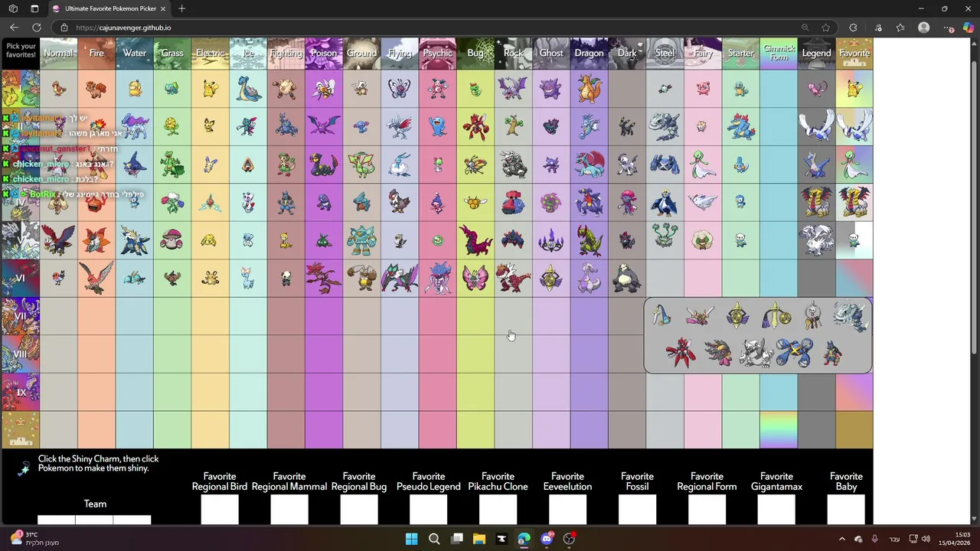Click Tyrantrum in the Rock column
980x551 pixels.
click(x=513, y=278)
